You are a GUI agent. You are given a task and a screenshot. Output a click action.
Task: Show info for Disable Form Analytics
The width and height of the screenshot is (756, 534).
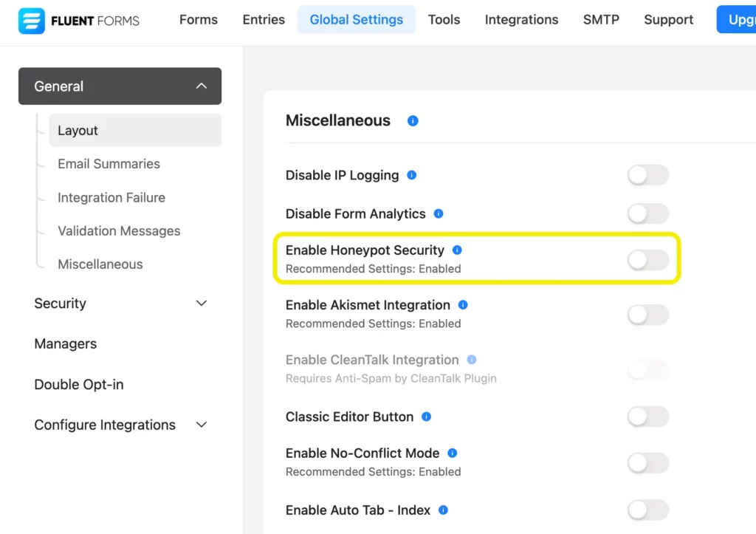point(439,213)
